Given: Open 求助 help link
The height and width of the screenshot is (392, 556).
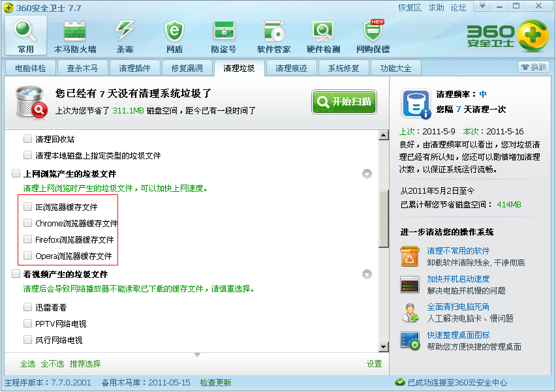Looking at the screenshot, I should point(436,7).
